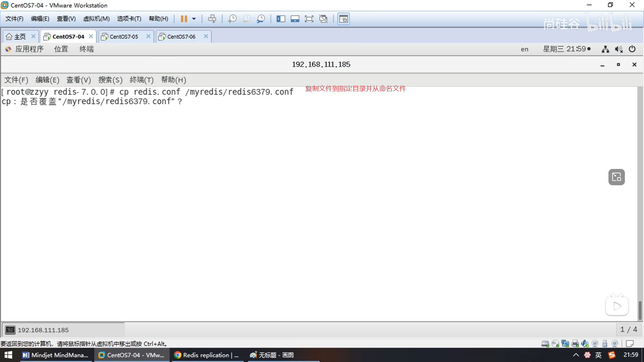Viewport: 644px width, 362px height.
Task: Open the snapshot manager icon
Action: pyautogui.click(x=261, y=19)
